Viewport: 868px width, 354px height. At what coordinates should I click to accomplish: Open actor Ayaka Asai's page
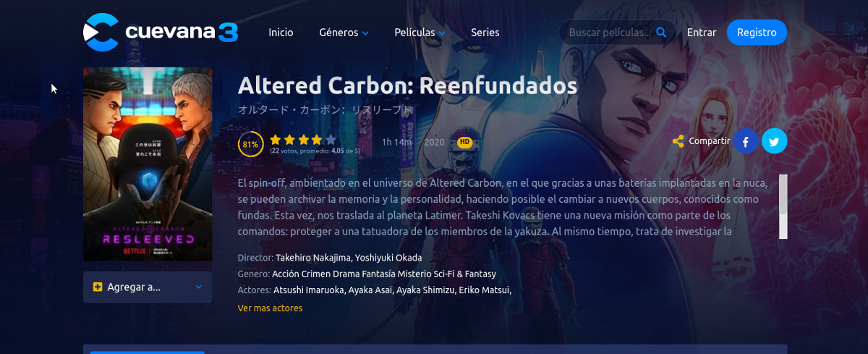(371, 290)
